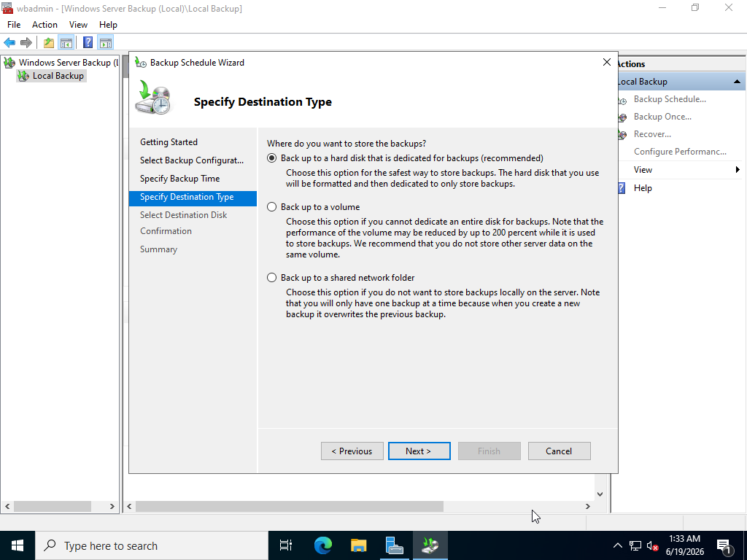747x560 pixels.
Task: Click the network tray icon
Action: (x=635, y=545)
